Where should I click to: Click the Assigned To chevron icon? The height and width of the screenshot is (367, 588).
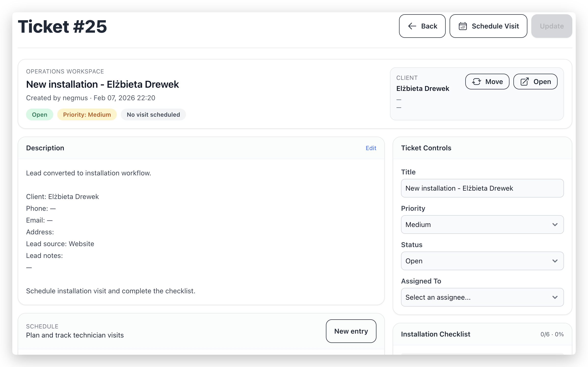tap(555, 297)
